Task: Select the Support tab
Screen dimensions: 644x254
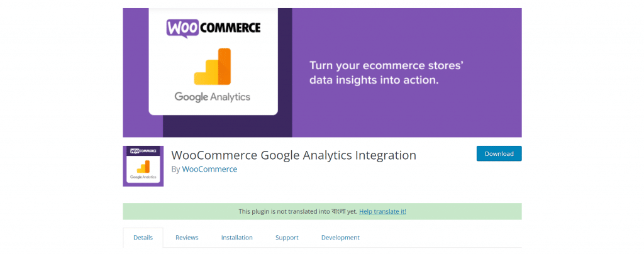Action: coord(287,238)
